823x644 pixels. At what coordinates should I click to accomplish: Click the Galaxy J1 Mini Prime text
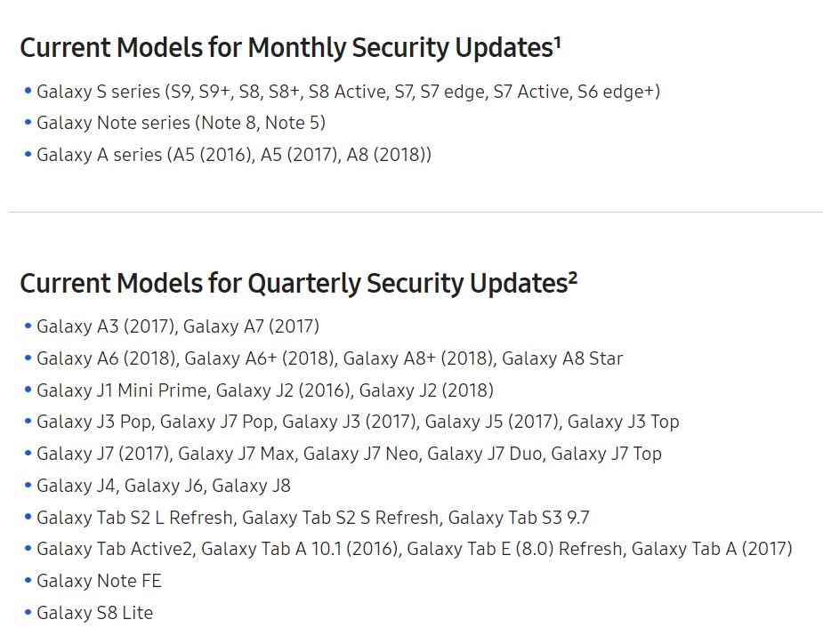point(122,390)
